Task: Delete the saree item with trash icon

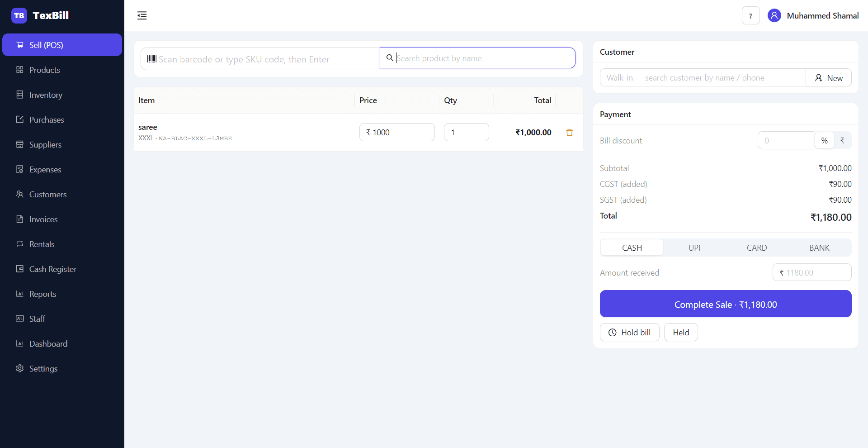Action: tap(570, 133)
